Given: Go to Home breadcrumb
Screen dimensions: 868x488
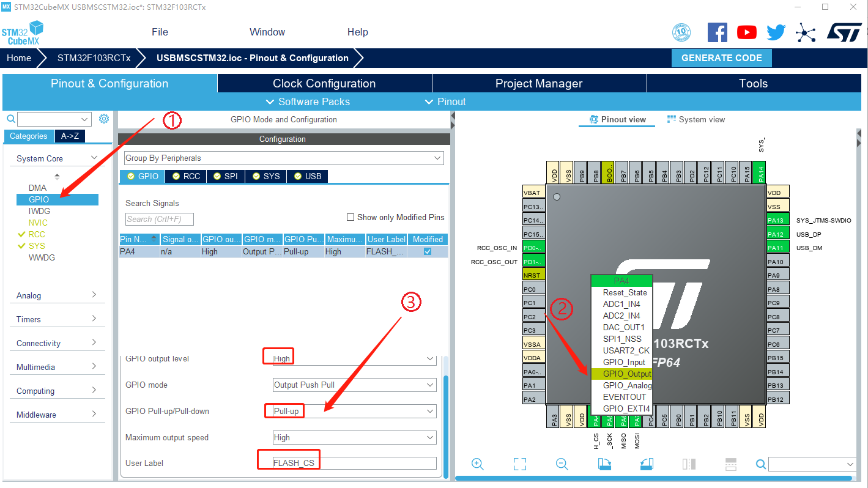Looking at the screenshot, I should tap(19, 58).
